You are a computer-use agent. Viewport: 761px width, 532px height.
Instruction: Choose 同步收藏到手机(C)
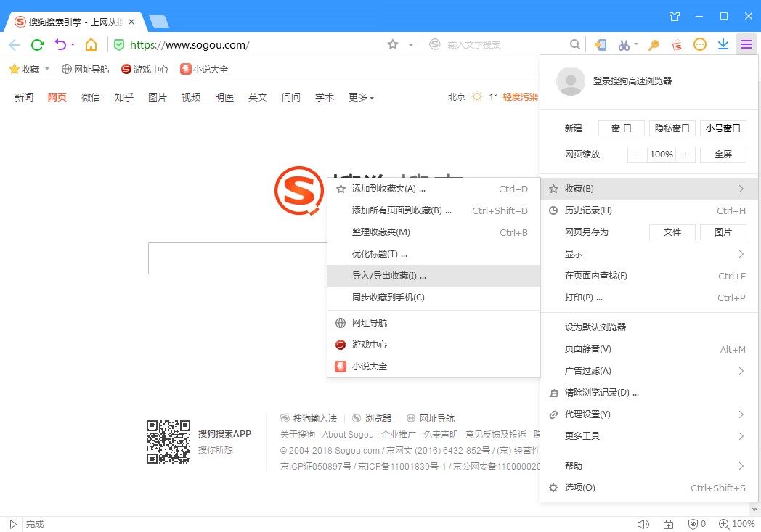point(434,298)
